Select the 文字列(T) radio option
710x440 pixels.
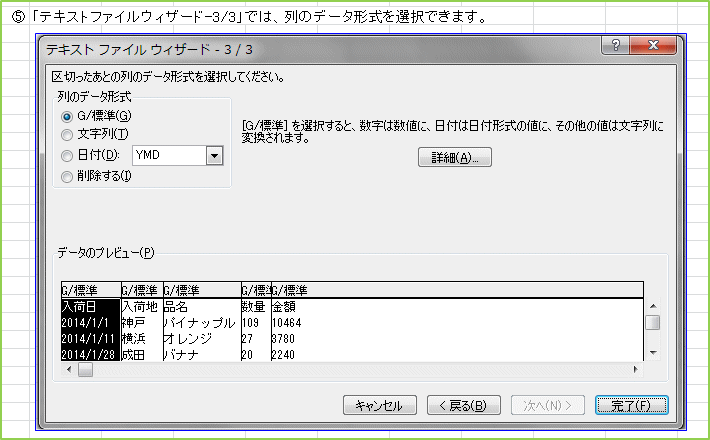pos(67,134)
